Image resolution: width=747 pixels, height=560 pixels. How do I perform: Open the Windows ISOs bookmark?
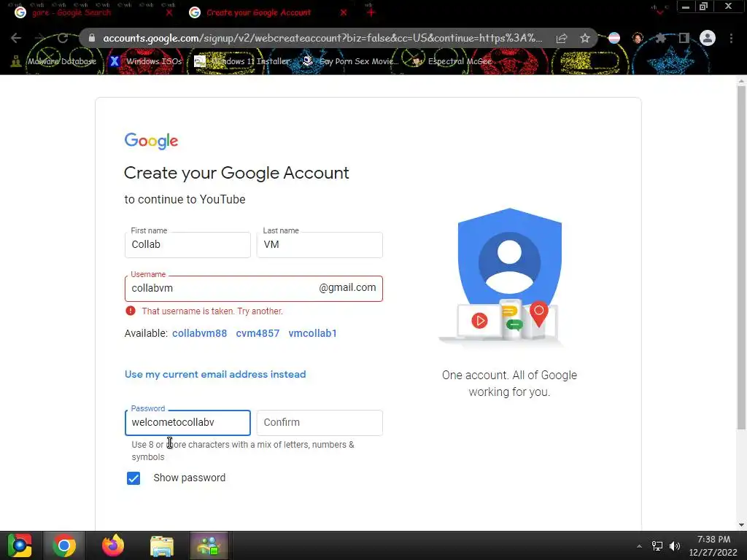[145, 61]
